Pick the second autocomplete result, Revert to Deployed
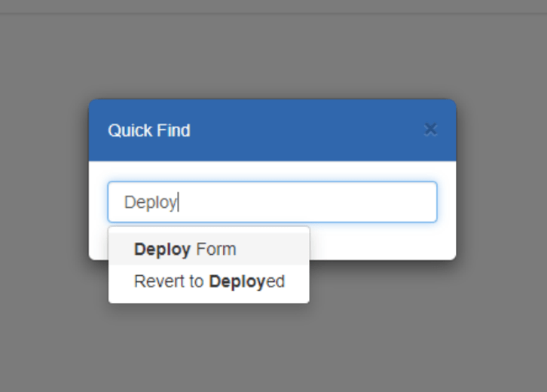This screenshot has width=547, height=392. pyautogui.click(x=209, y=281)
